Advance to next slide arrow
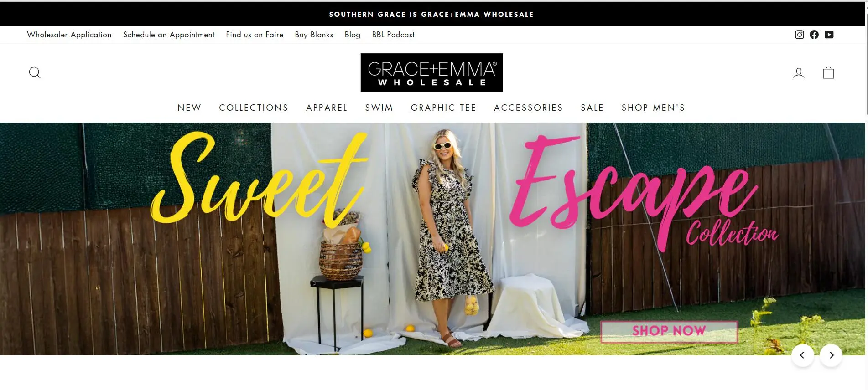 point(831,355)
